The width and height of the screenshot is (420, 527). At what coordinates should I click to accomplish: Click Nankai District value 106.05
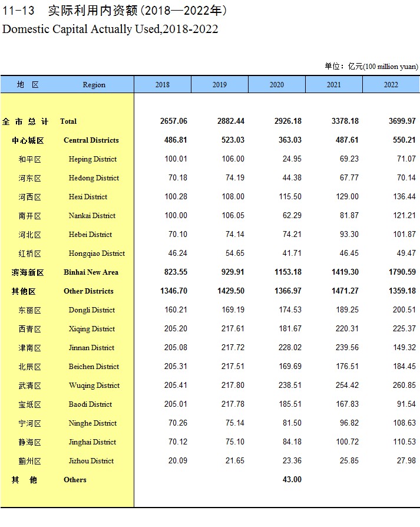[x=233, y=215]
